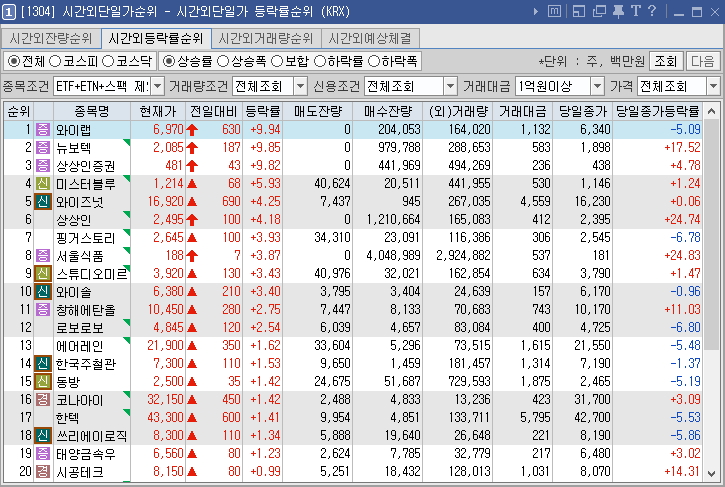Screen dimensions: 725x487
Task: Switch to 시간외예상체결 tab
Action: (370, 38)
